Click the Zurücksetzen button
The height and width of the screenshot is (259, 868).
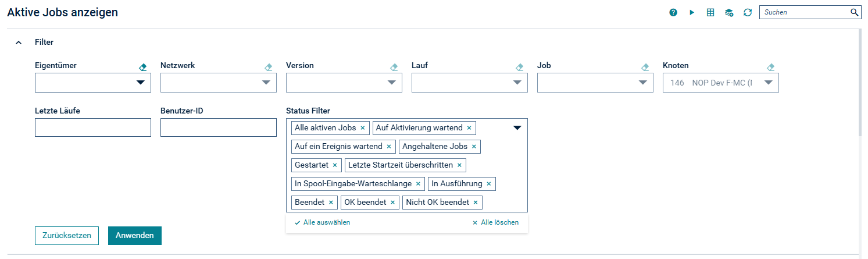tap(67, 236)
